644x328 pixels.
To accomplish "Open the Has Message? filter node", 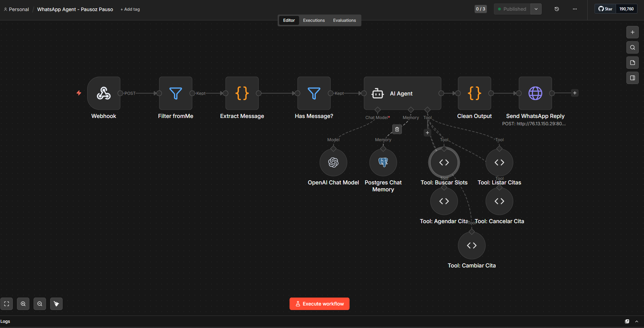I will pos(314,93).
